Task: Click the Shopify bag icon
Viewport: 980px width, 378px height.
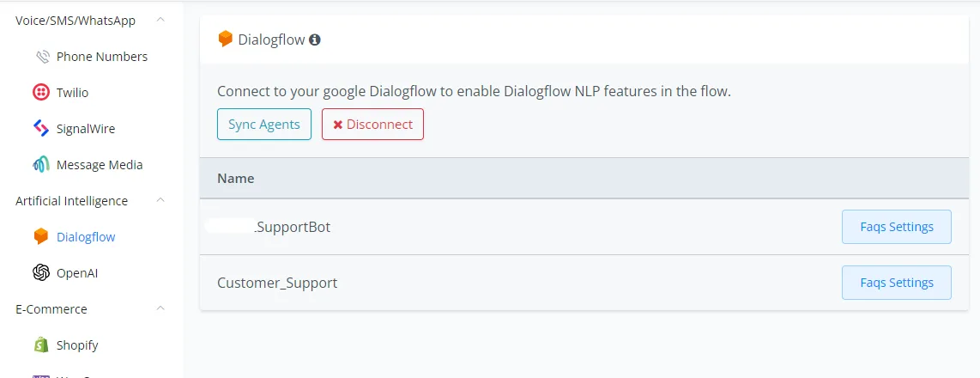Action: [x=40, y=344]
